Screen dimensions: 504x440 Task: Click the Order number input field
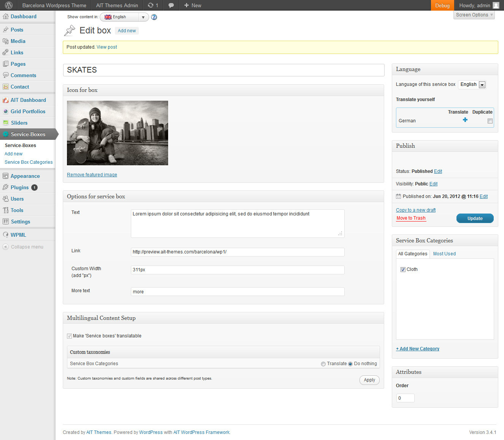click(405, 398)
